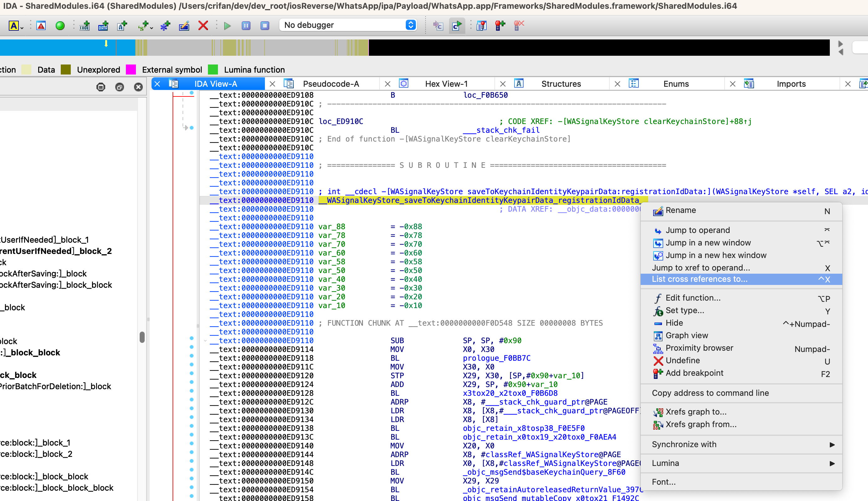Choose Jump to operand in menu
The image size is (868, 501).
741,230
